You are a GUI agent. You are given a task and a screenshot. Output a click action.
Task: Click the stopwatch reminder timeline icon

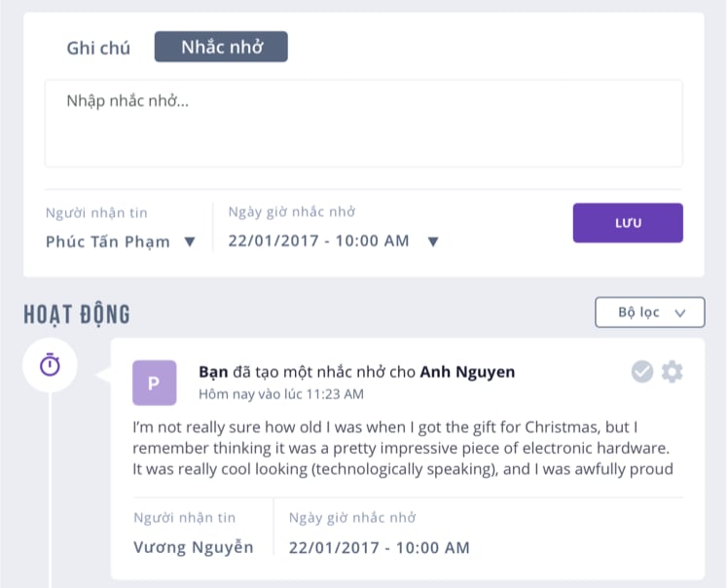(50, 365)
